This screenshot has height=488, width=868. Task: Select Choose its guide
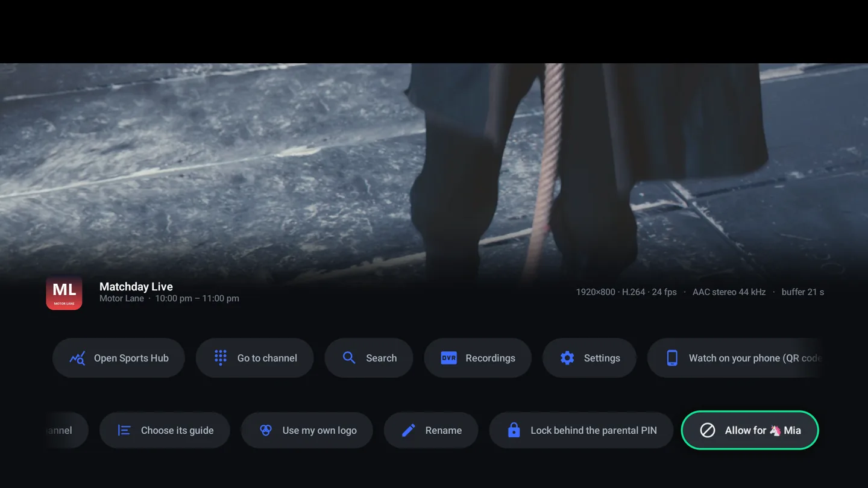[165, 430]
